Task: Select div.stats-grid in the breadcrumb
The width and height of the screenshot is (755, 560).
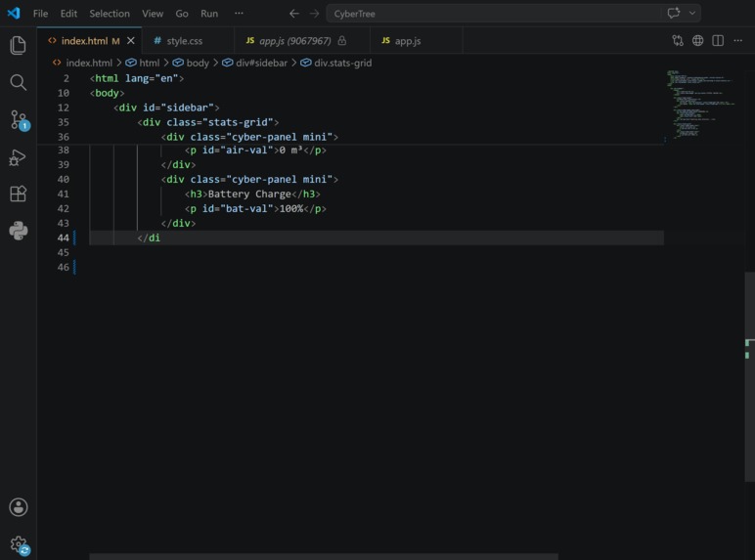Action: pyautogui.click(x=336, y=63)
